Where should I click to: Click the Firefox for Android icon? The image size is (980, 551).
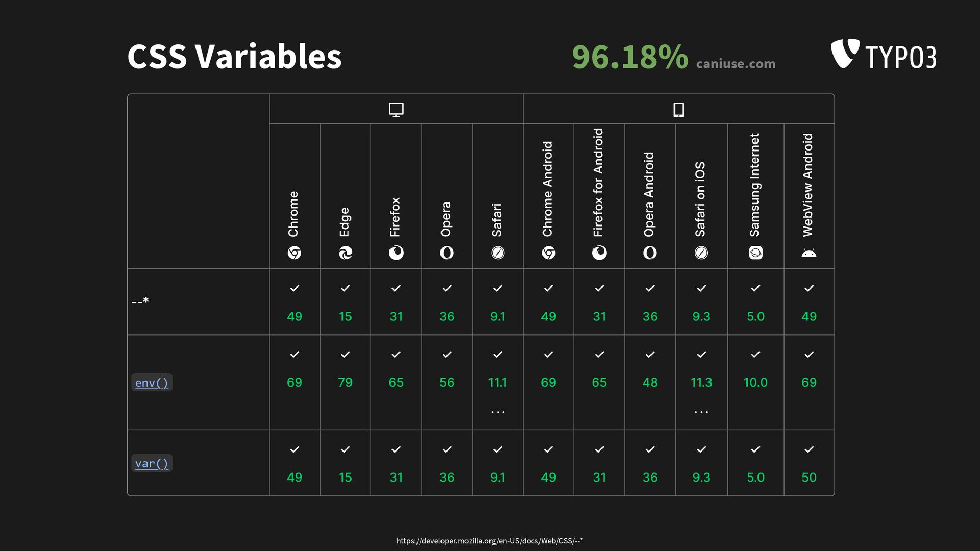(x=599, y=253)
